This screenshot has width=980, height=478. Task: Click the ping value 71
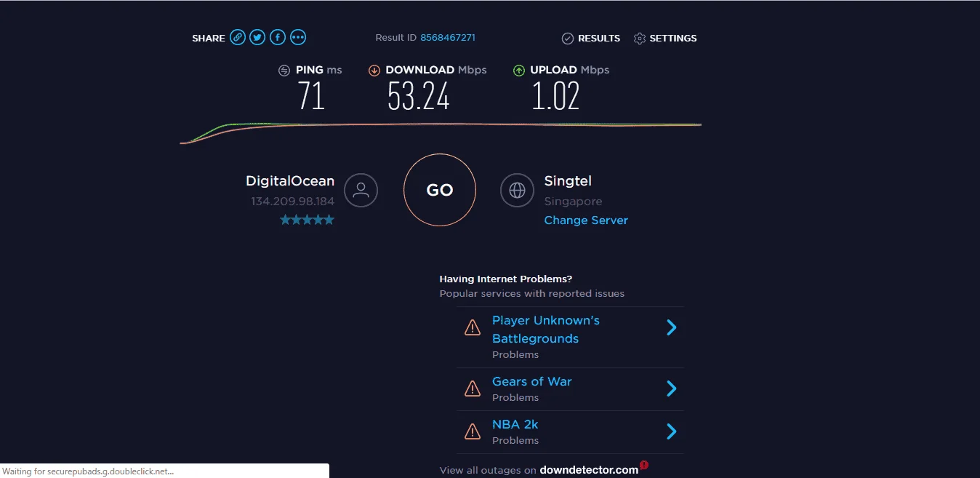pos(311,95)
